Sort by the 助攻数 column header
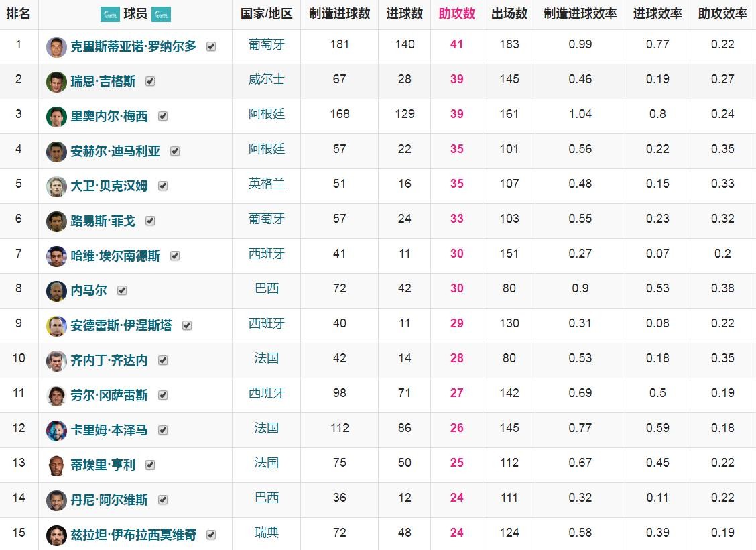Viewport: 756px width, 550px height. pyautogui.click(x=456, y=14)
